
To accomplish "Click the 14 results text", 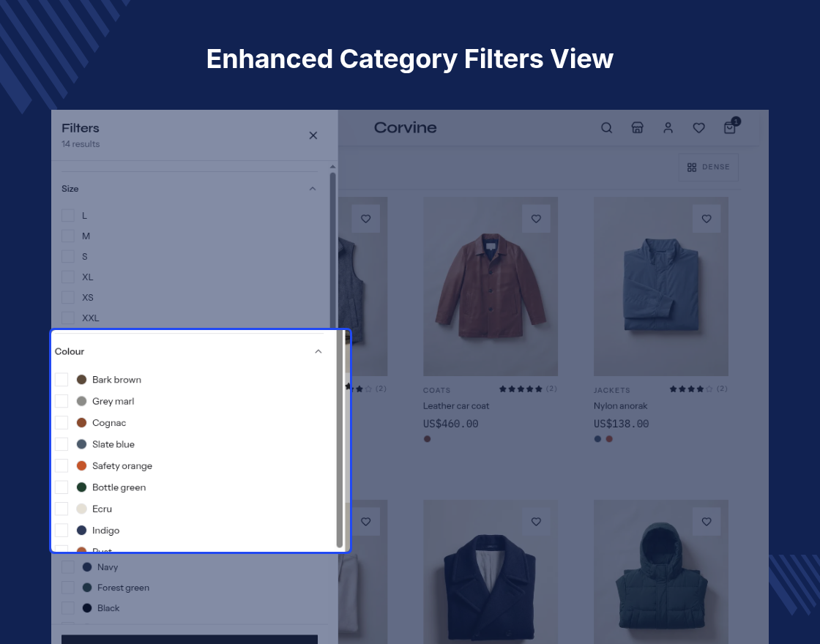I will pyautogui.click(x=81, y=144).
